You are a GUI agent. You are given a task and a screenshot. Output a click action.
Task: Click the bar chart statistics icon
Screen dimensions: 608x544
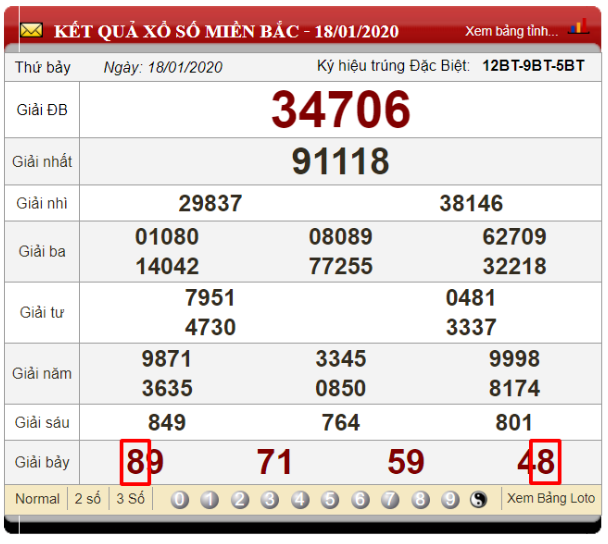578,28
